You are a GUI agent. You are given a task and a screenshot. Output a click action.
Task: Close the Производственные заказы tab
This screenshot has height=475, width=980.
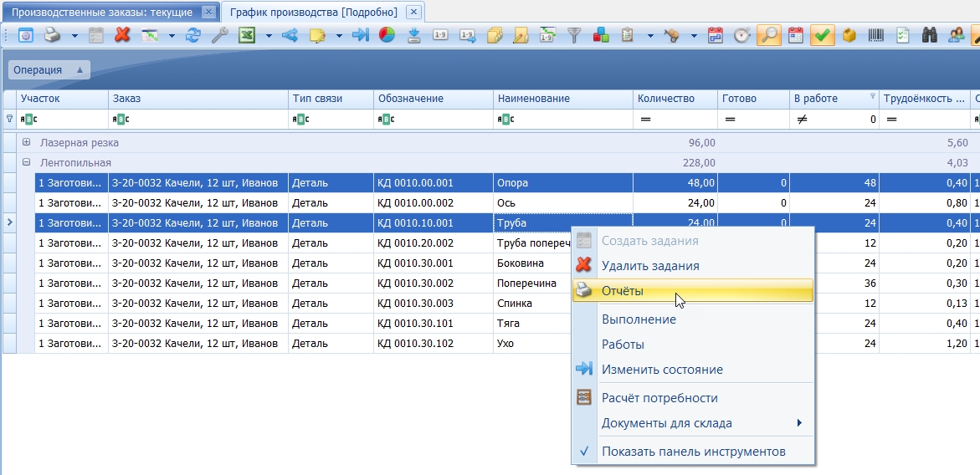coord(208,12)
